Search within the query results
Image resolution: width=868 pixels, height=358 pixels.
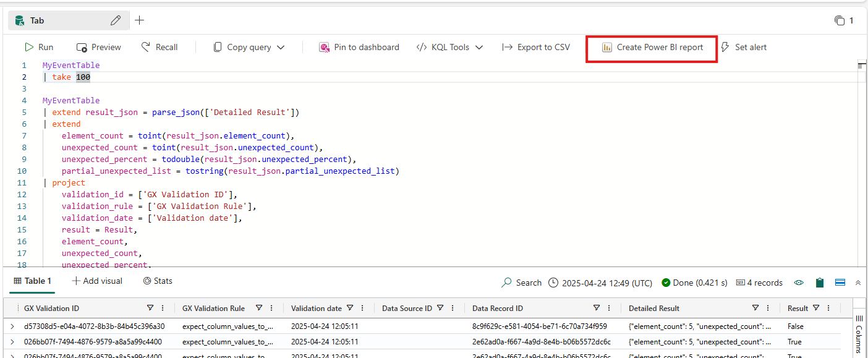521,283
